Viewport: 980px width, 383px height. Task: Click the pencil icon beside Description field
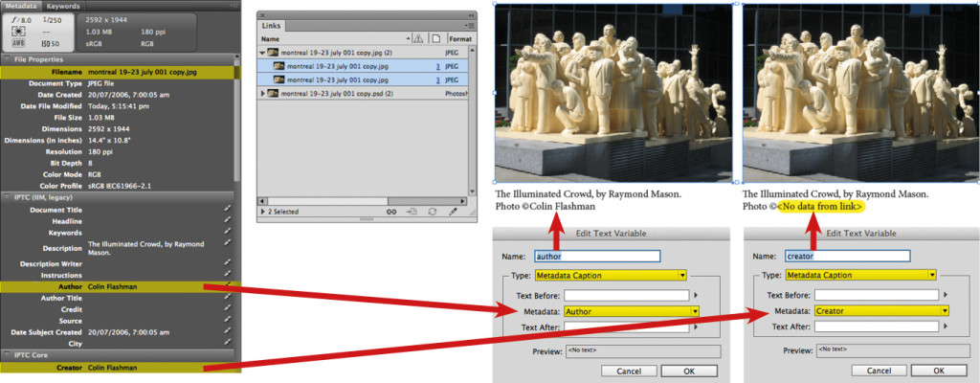tap(228, 244)
